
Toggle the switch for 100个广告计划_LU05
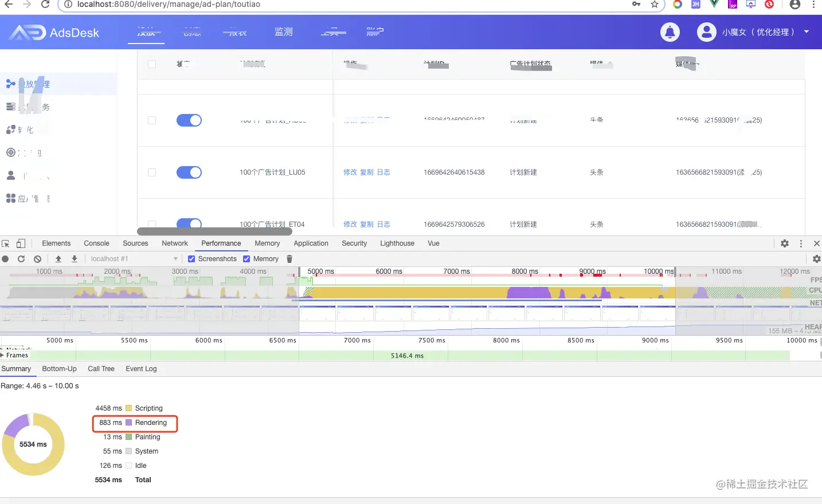point(189,172)
